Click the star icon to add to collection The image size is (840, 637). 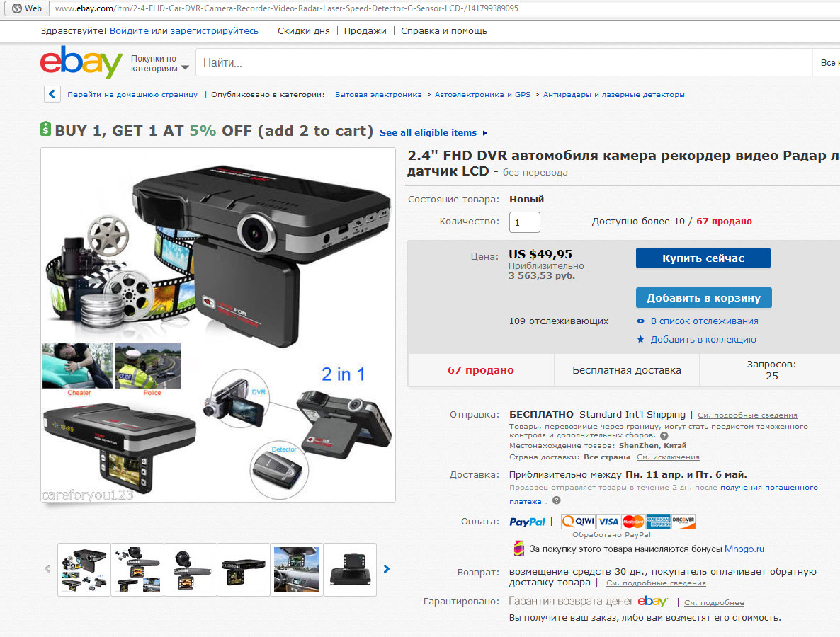pos(640,339)
